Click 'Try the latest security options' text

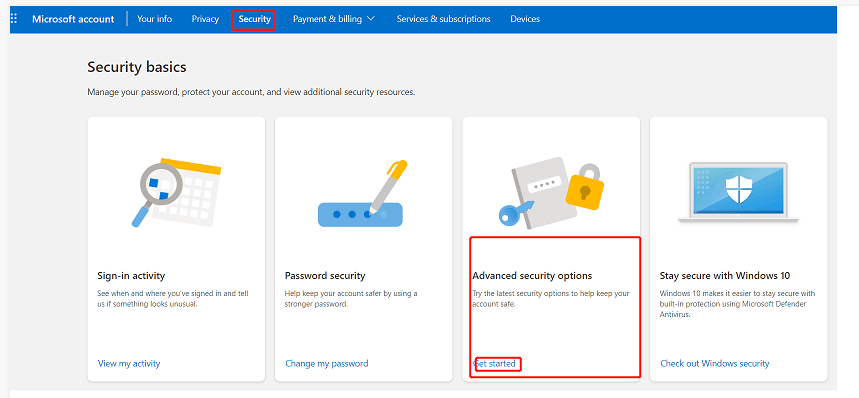[551, 298]
